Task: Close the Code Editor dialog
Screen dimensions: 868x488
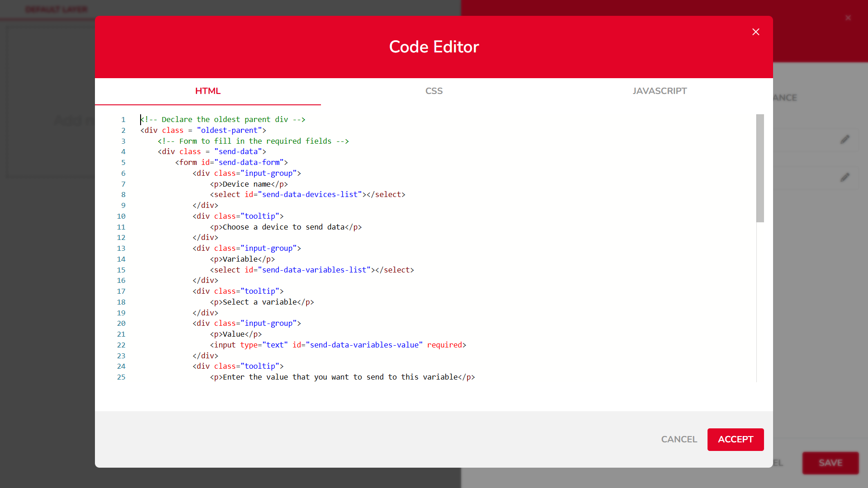Action: [755, 32]
